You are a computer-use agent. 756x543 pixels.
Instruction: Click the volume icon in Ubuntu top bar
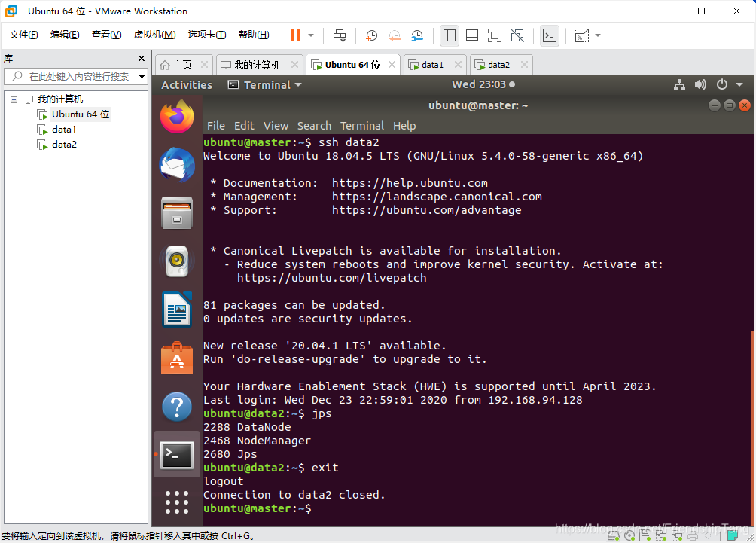point(700,85)
